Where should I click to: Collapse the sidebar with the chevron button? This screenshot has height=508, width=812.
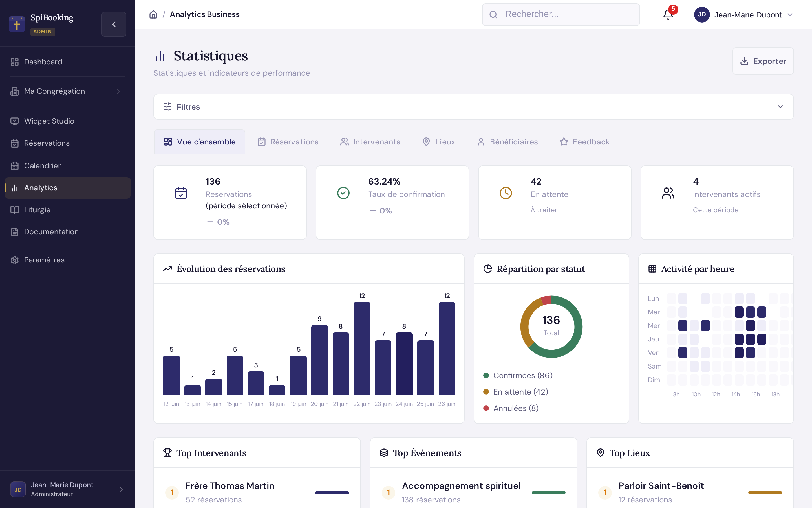click(x=114, y=24)
